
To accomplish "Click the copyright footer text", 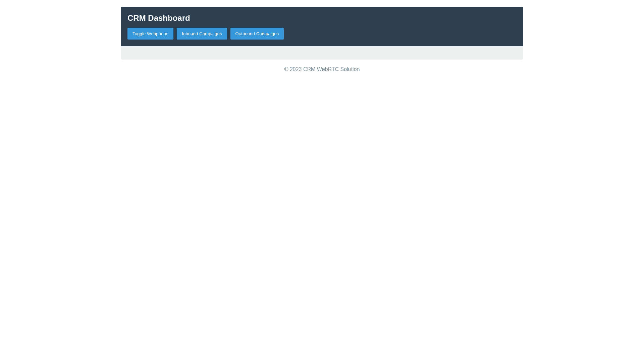I will click(x=322, y=69).
